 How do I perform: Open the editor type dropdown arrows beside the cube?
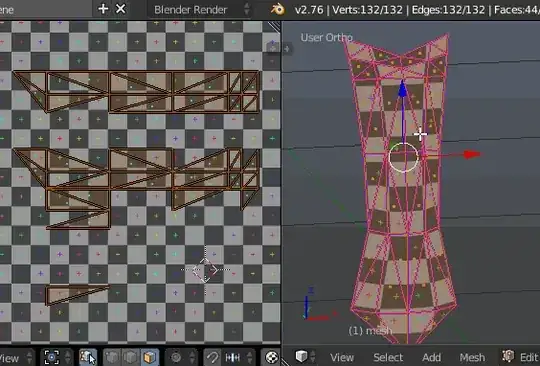[313, 356]
